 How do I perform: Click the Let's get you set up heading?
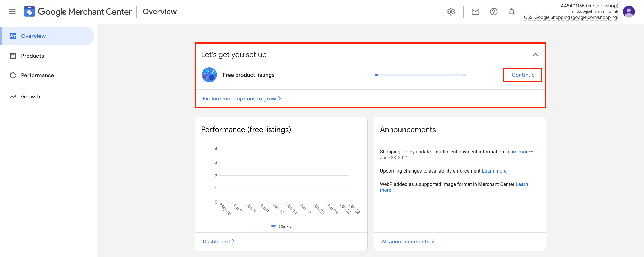click(234, 55)
